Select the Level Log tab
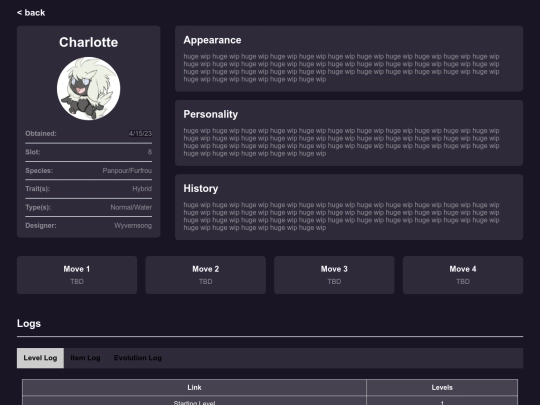This screenshot has width=540, height=405. tap(40, 358)
